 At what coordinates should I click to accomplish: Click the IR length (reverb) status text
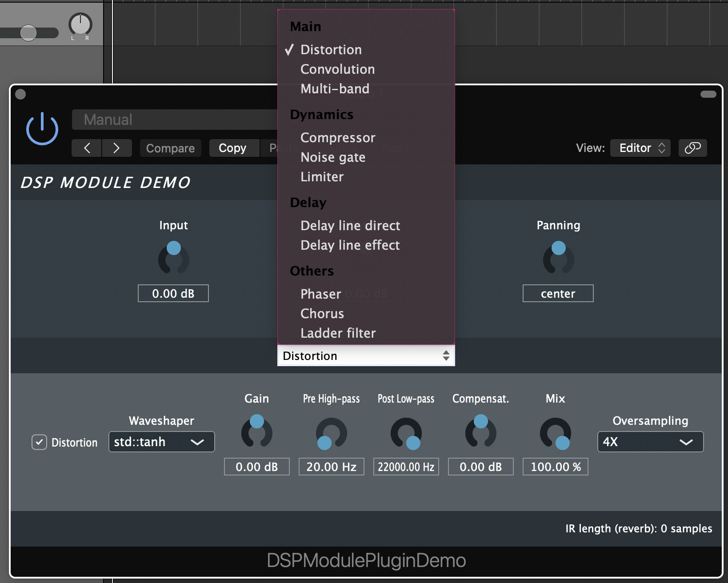coord(639,528)
